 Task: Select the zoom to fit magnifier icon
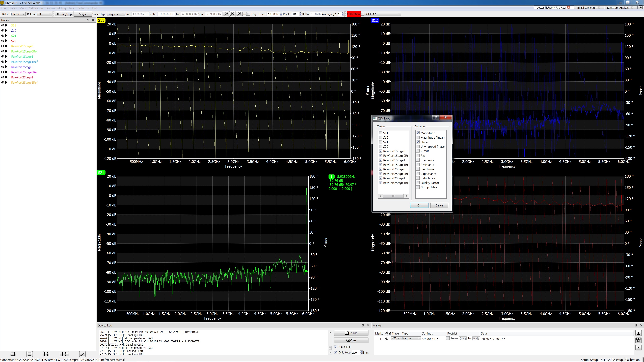coord(226,14)
